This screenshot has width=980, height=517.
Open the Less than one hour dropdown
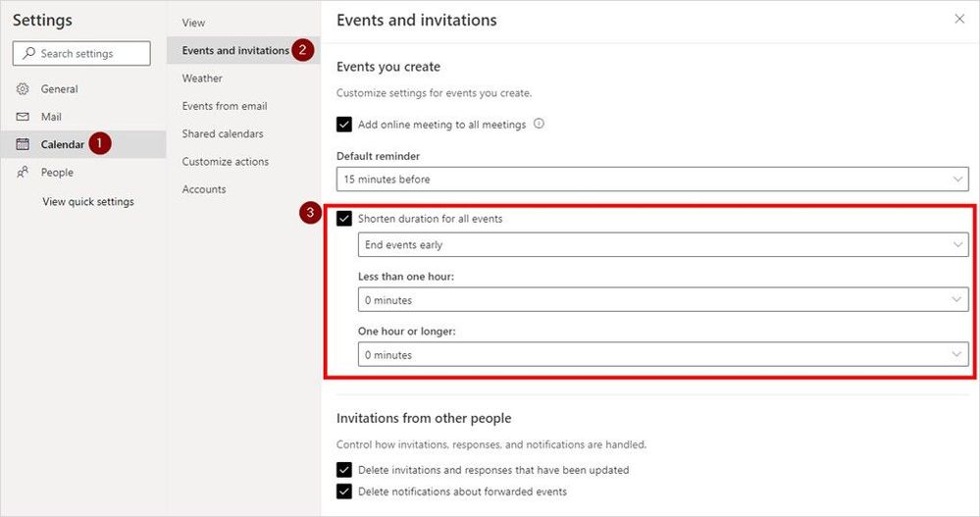[662, 300]
